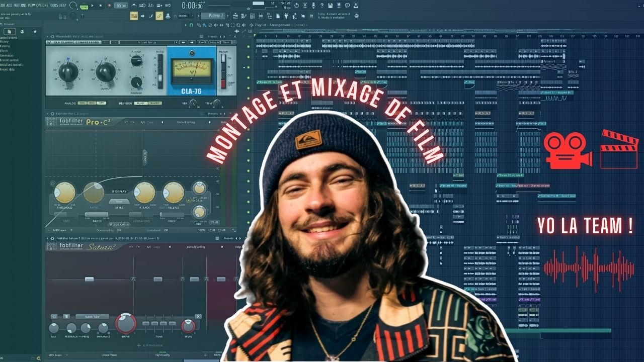
Task: Click the Saturn 2 DRIVE knob
Action: coord(126,323)
